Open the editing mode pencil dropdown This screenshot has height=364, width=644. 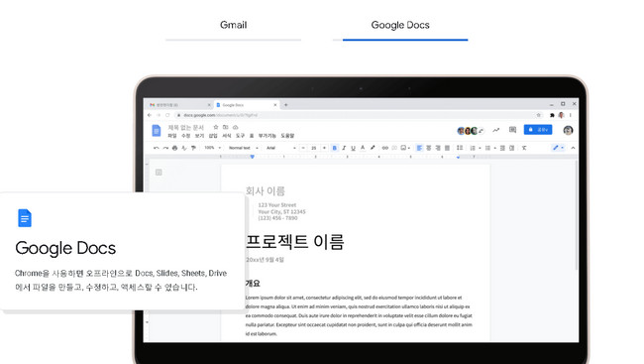click(x=558, y=148)
